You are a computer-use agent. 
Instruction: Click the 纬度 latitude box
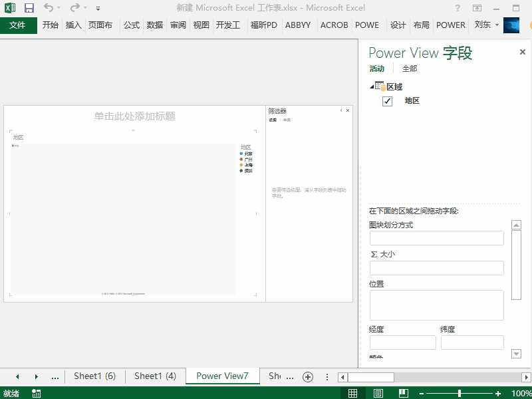(x=472, y=342)
